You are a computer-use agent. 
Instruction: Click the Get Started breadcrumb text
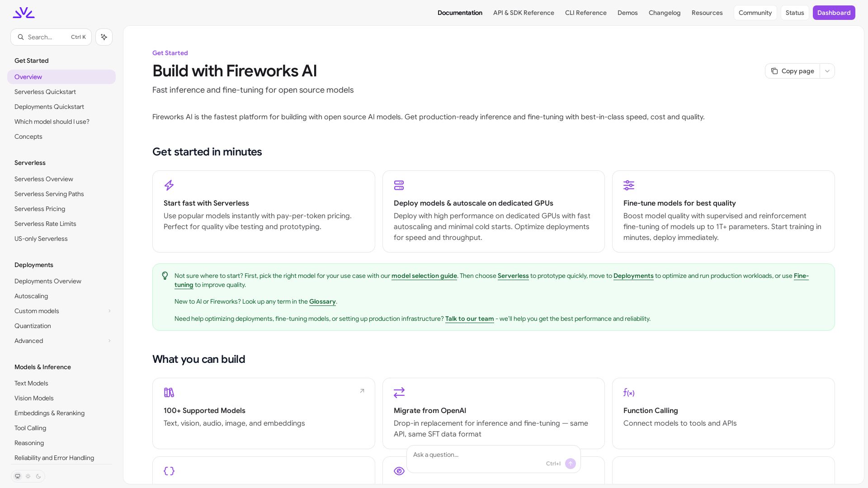click(170, 53)
